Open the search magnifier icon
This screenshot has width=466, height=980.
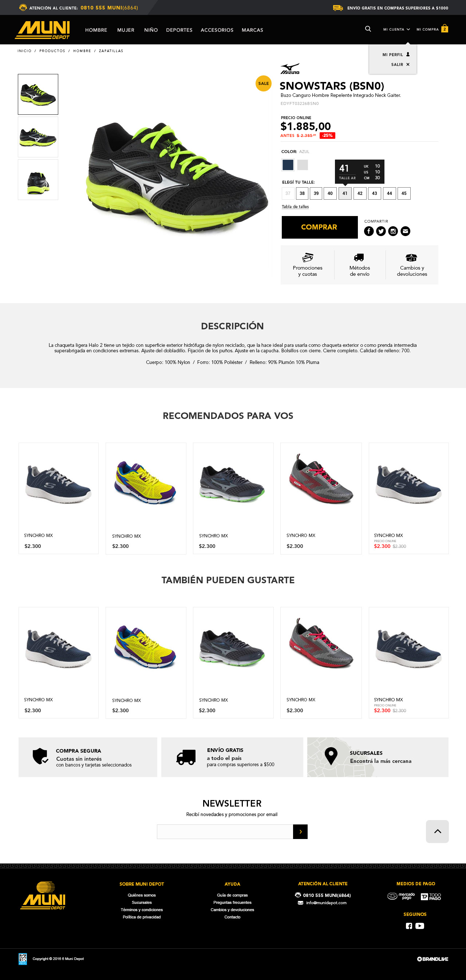click(368, 29)
